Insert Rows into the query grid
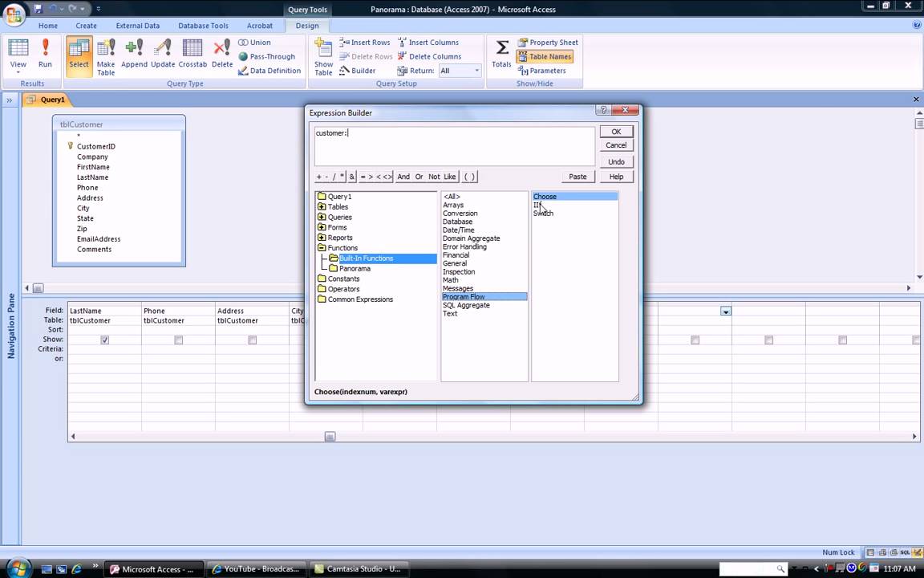 (x=365, y=43)
